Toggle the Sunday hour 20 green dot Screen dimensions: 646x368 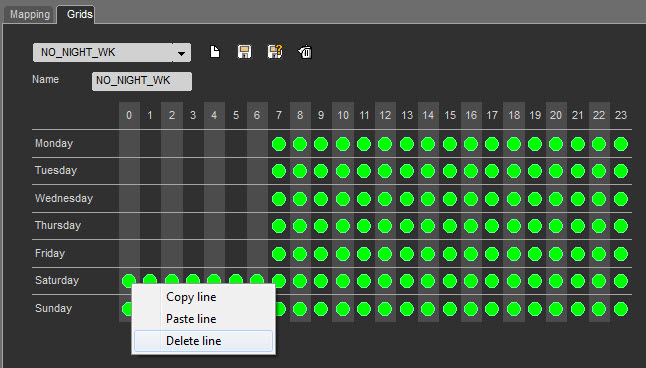(x=556, y=309)
